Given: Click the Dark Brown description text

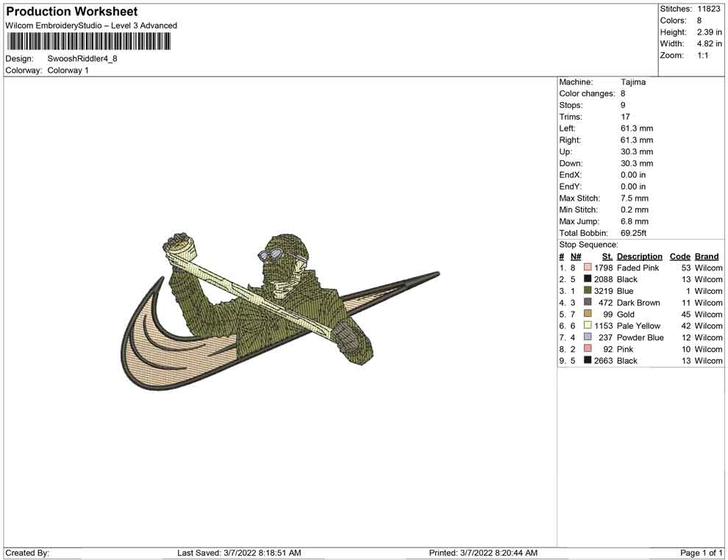Looking at the screenshot, I should pyautogui.click(x=638, y=303).
